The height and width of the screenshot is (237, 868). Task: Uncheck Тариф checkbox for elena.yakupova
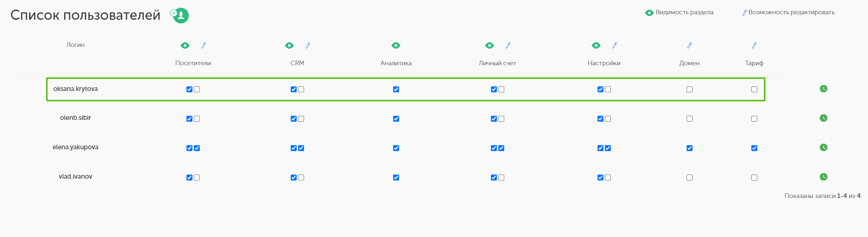pyautogui.click(x=754, y=148)
